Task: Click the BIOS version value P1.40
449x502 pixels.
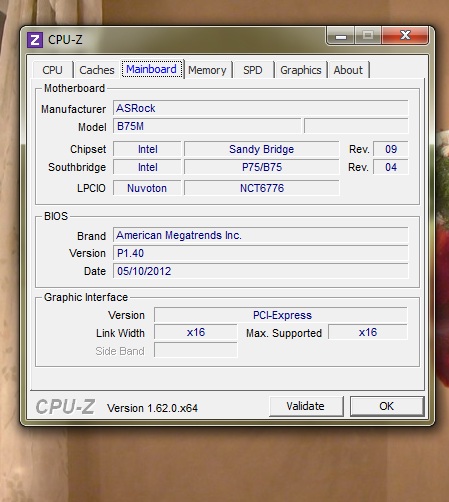Action: pos(260,253)
